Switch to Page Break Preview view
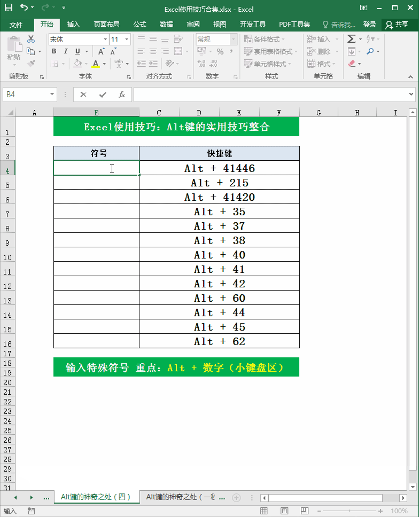Image resolution: width=420 pixels, height=517 pixels. 305,511
